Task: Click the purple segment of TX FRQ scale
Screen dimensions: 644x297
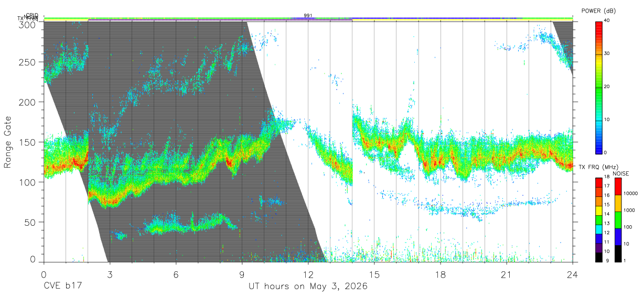Action: [599, 248]
